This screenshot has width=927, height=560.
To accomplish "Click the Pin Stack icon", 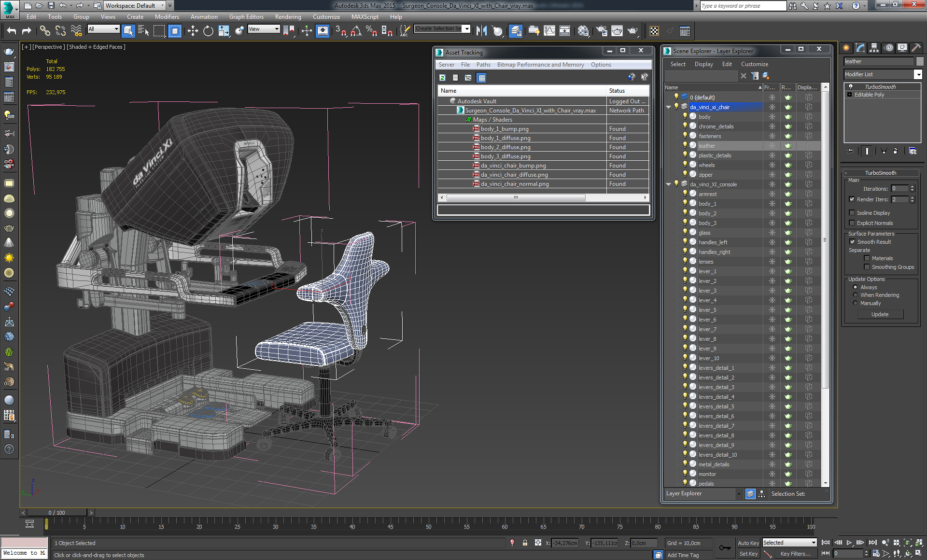I will (850, 151).
